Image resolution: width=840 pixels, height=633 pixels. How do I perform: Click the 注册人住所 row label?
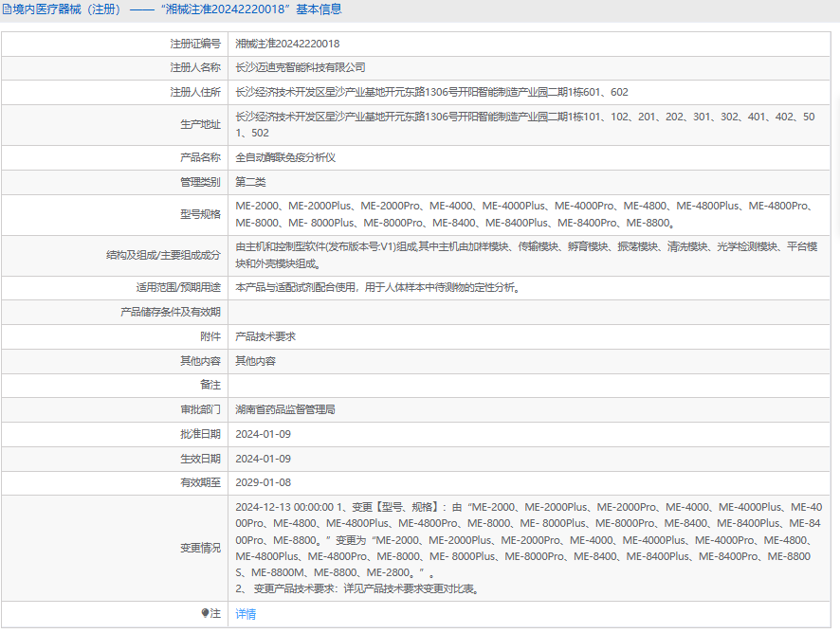point(195,92)
